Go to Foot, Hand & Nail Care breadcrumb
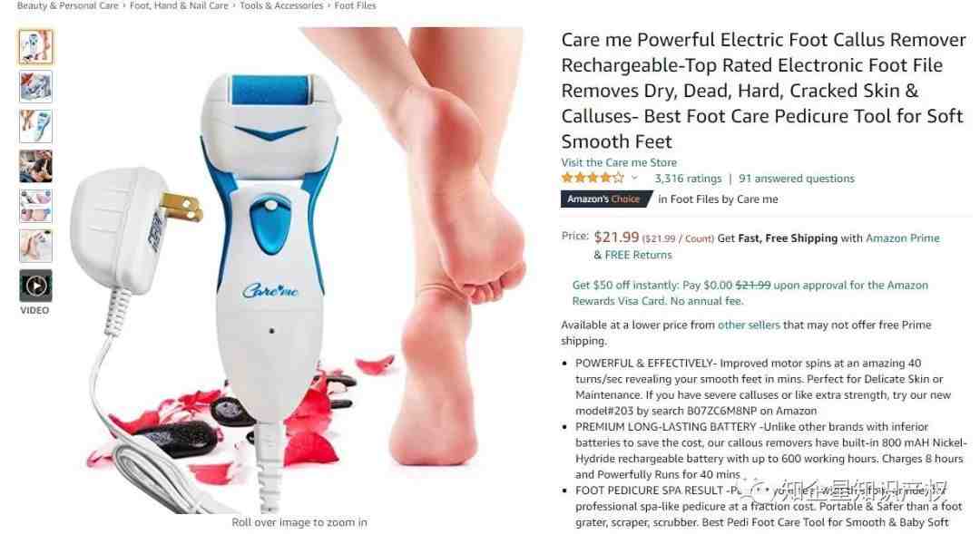 179,5
